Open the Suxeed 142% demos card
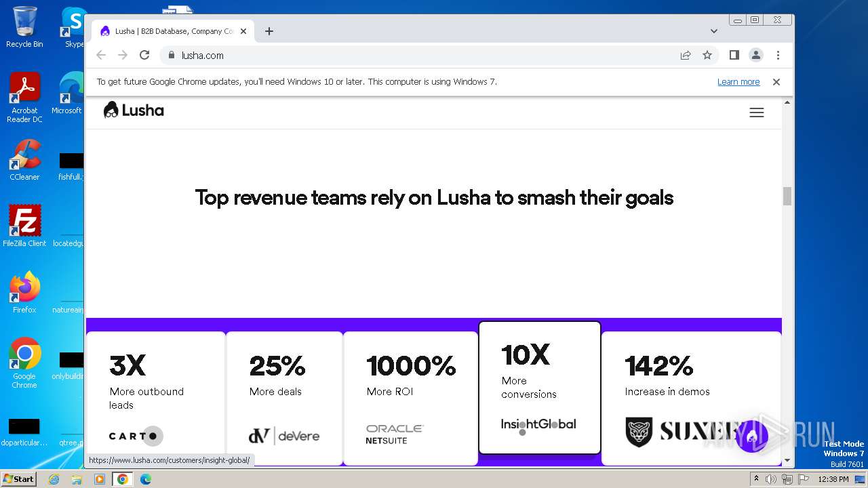This screenshot has width=868, height=488. [692, 398]
